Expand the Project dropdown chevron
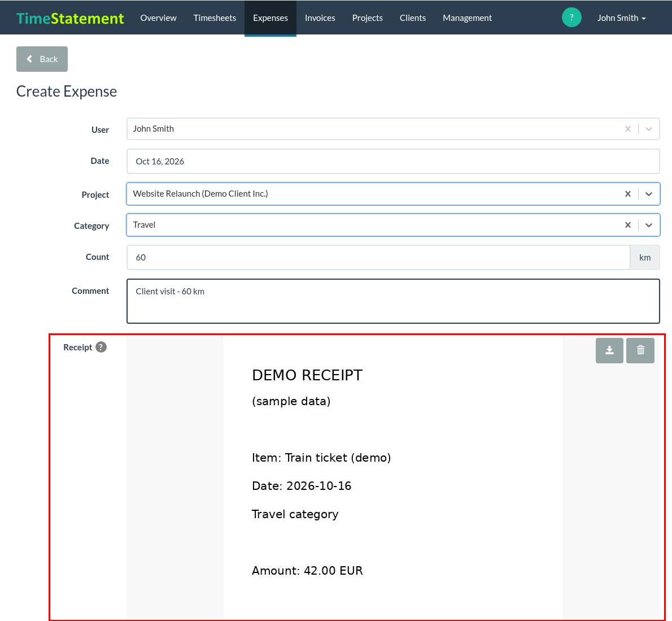The image size is (672, 621). coord(649,194)
